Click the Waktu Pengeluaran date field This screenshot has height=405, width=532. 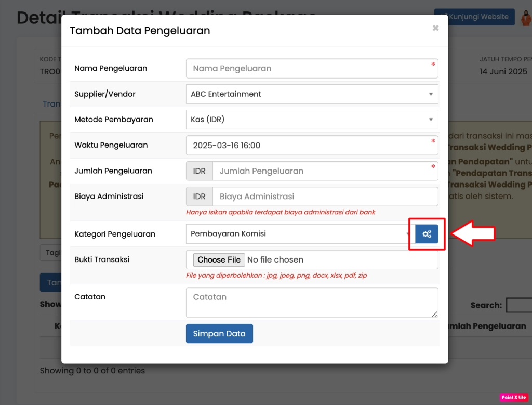pos(312,146)
